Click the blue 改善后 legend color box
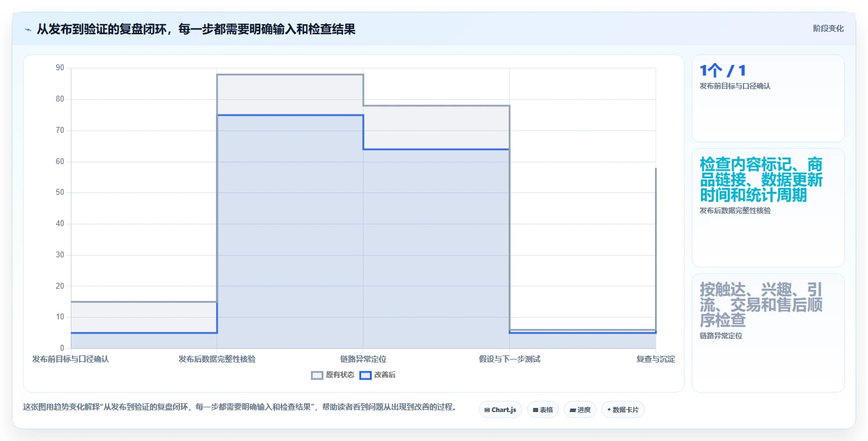 365,375
